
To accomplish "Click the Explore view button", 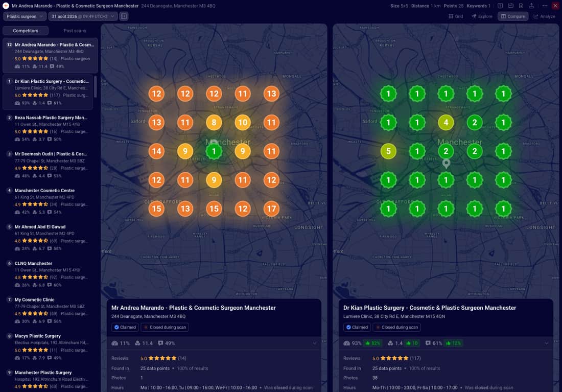I will pyautogui.click(x=482, y=16).
